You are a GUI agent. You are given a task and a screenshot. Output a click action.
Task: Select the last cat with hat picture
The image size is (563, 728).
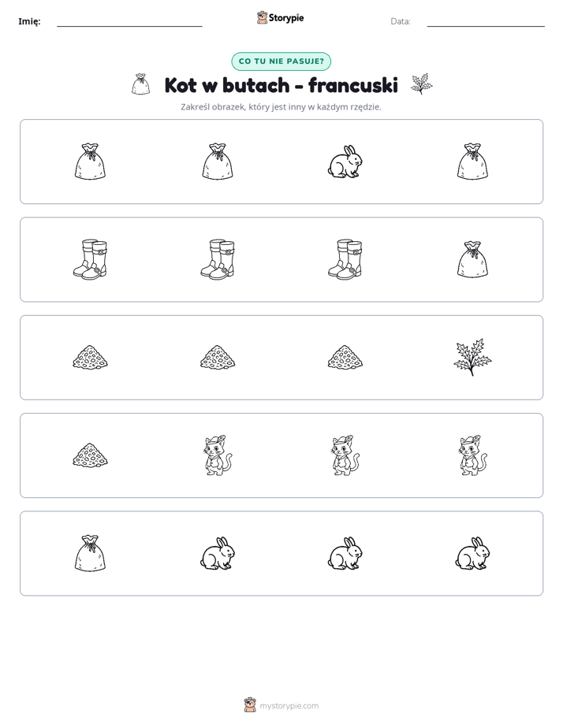pos(472,455)
